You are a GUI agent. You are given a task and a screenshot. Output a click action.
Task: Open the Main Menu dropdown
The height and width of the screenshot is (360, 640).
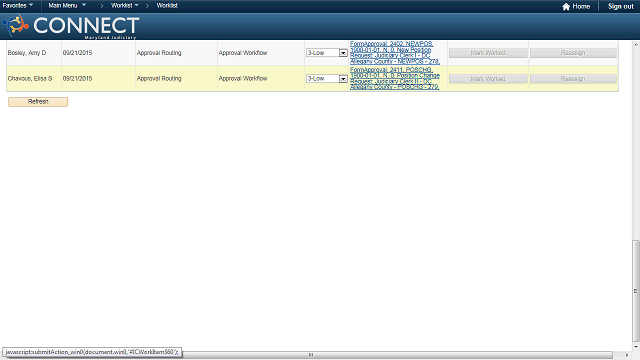[67, 5]
